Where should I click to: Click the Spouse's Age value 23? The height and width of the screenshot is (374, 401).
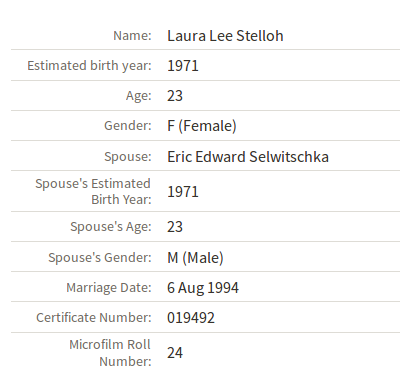pyautogui.click(x=175, y=227)
